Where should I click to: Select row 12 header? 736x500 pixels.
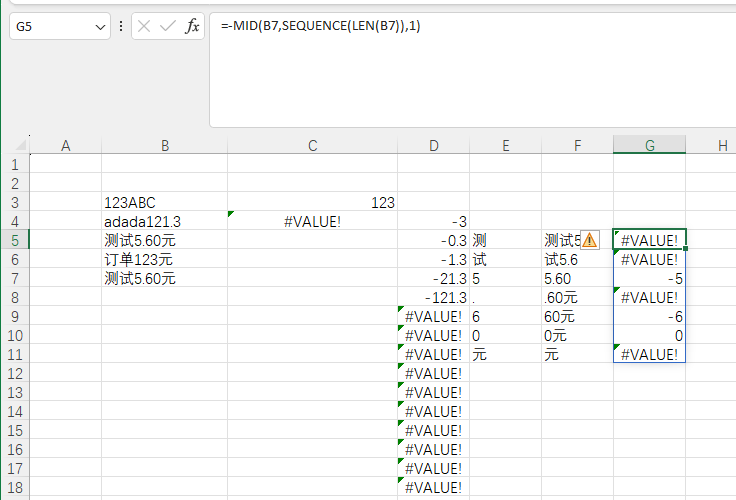click(15, 374)
